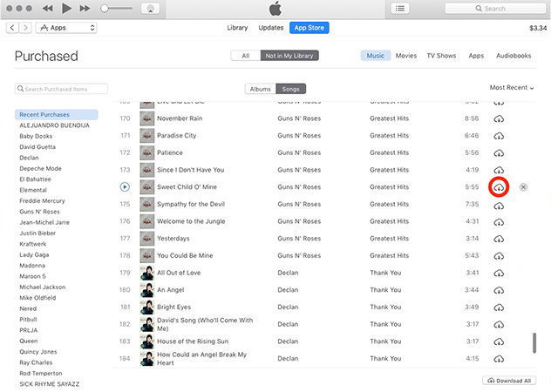Screen dimensions: 551x392
Task: Show Not in My Library items
Action: point(289,56)
